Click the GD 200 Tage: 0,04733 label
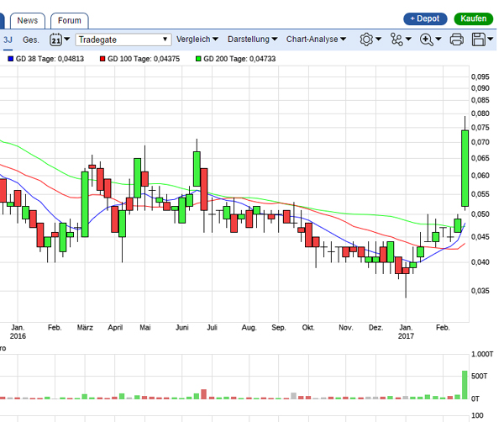This screenshot has width=504, height=422. point(239,59)
